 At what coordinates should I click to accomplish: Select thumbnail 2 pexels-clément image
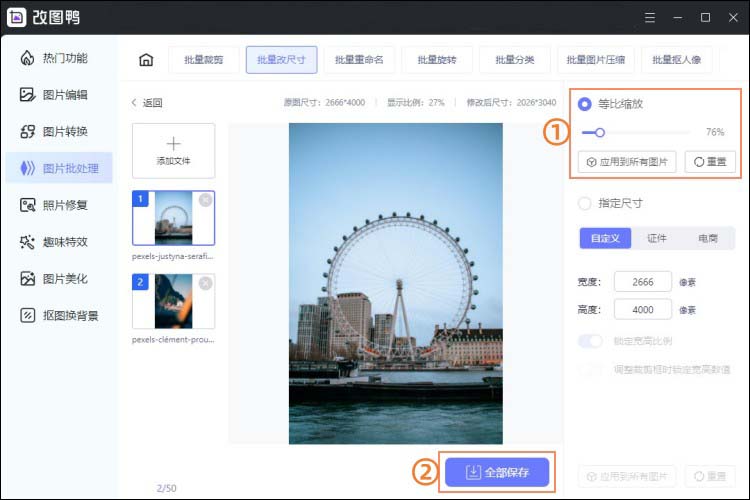coord(174,301)
